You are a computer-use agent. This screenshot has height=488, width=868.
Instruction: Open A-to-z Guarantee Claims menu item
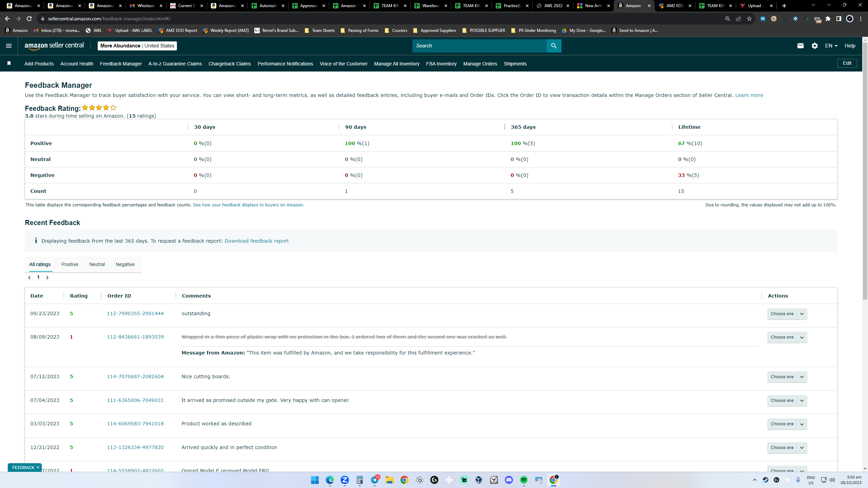point(175,64)
